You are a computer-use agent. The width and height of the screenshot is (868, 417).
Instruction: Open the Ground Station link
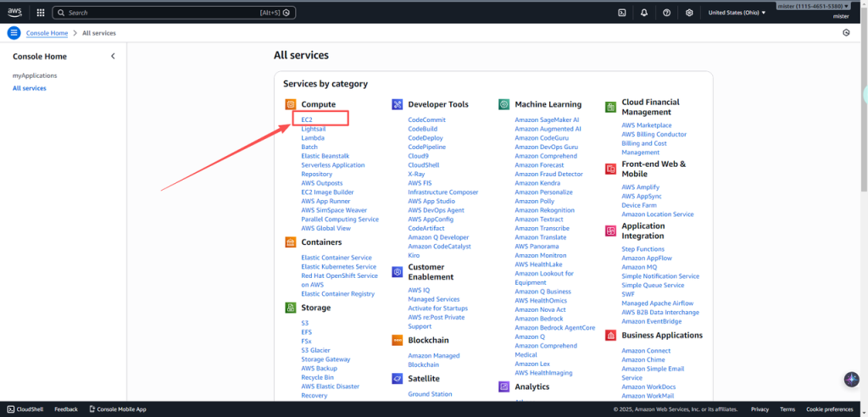click(x=430, y=394)
